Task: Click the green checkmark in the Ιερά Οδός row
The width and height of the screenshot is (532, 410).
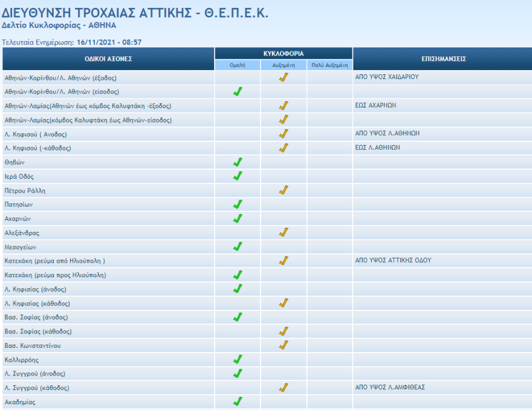Action: 238,176
